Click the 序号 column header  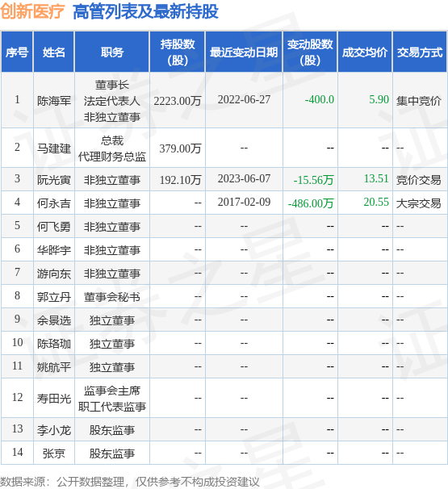click(17, 52)
